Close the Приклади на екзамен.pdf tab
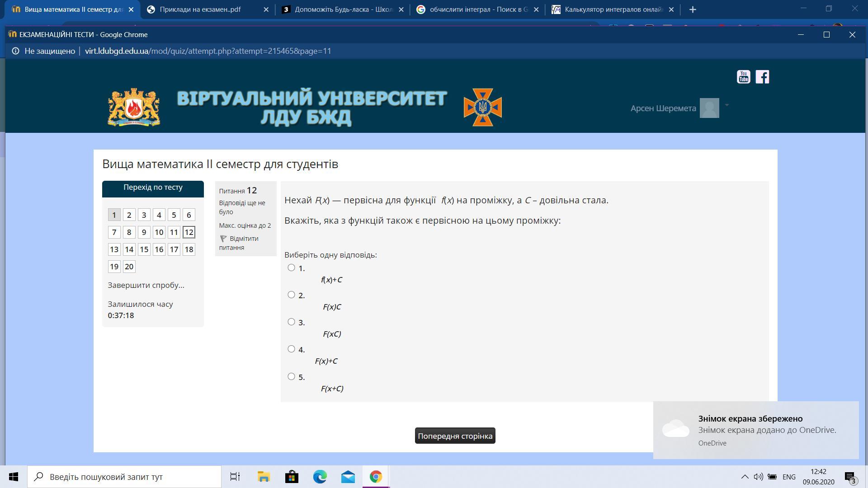 (x=266, y=9)
